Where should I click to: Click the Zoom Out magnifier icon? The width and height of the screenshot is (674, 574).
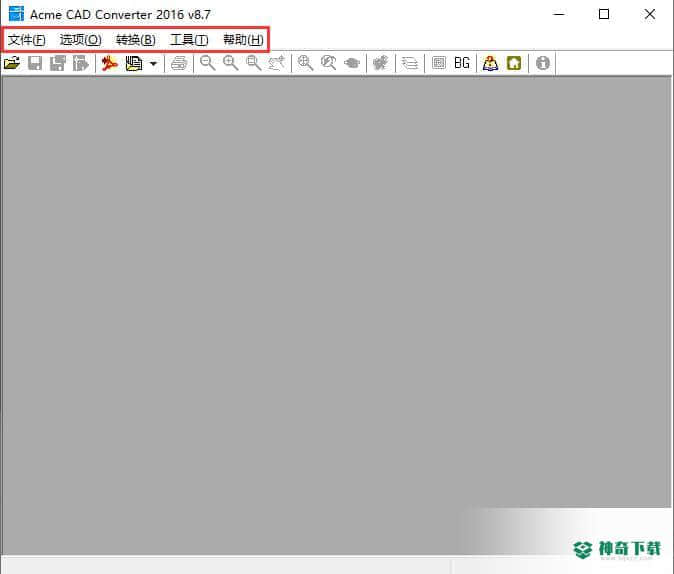point(208,63)
